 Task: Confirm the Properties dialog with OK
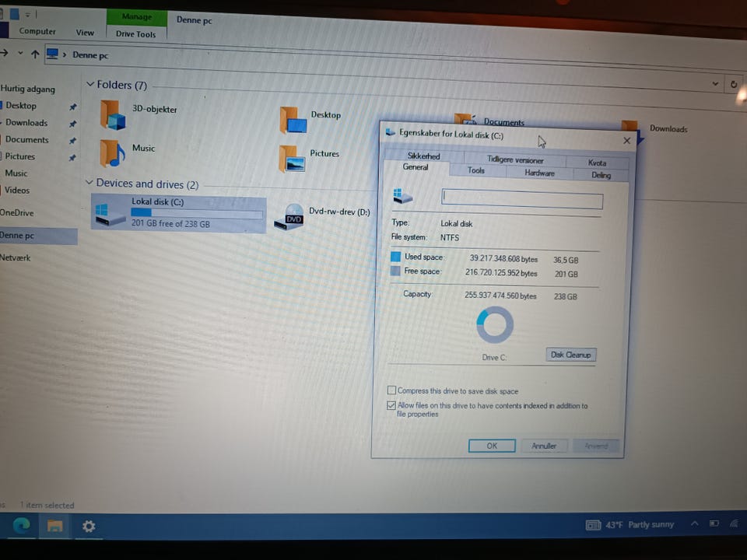coord(492,446)
